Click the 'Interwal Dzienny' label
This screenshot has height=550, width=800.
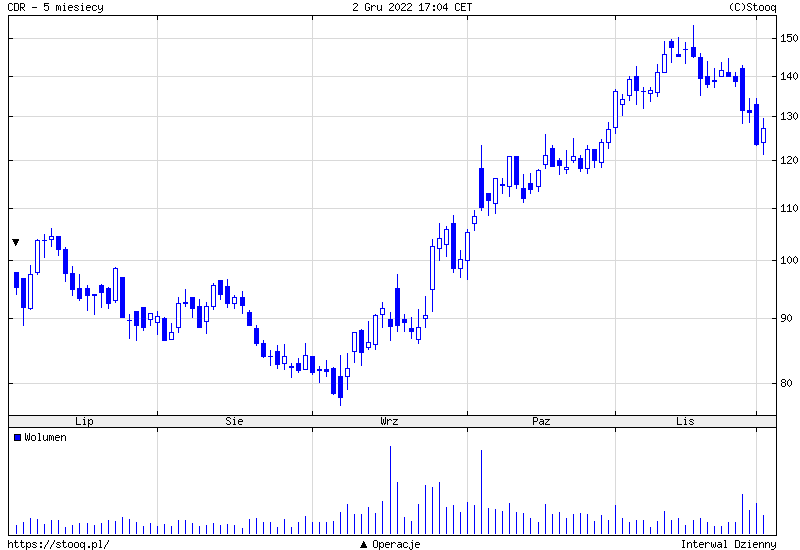(729, 544)
